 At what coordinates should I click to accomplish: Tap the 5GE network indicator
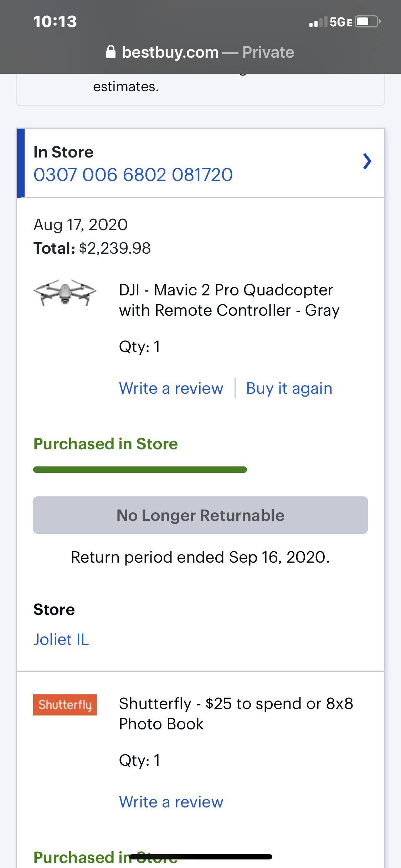tap(341, 22)
